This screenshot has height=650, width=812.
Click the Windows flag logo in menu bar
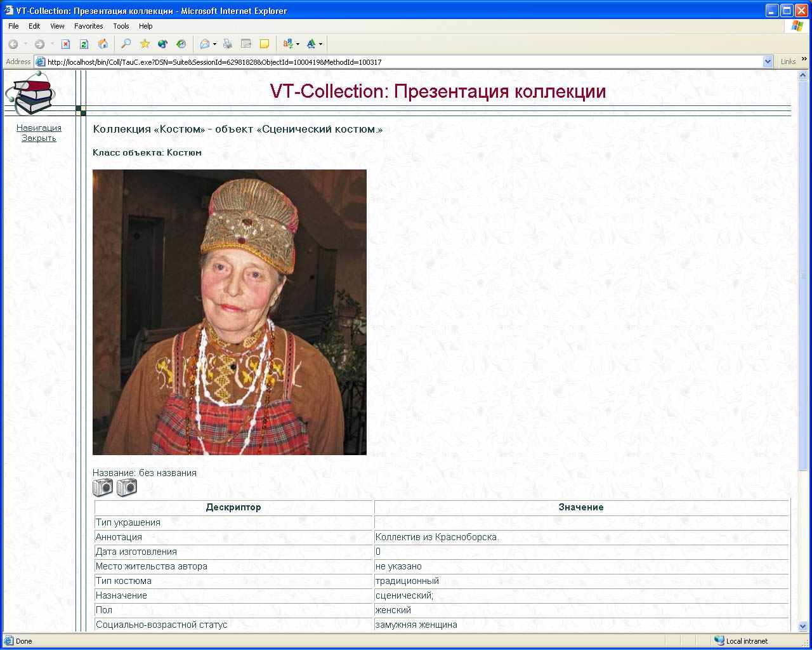coord(797,26)
